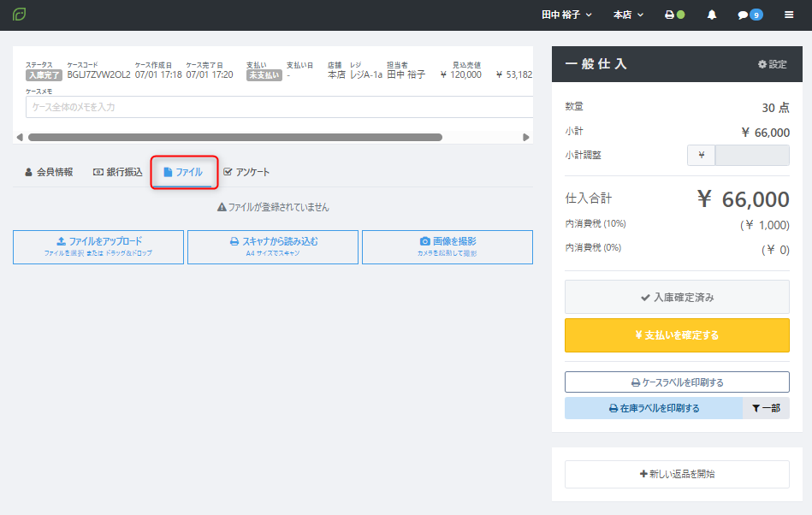
Task: Confirm payment with 支払いを確定する
Action: tap(677, 335)
